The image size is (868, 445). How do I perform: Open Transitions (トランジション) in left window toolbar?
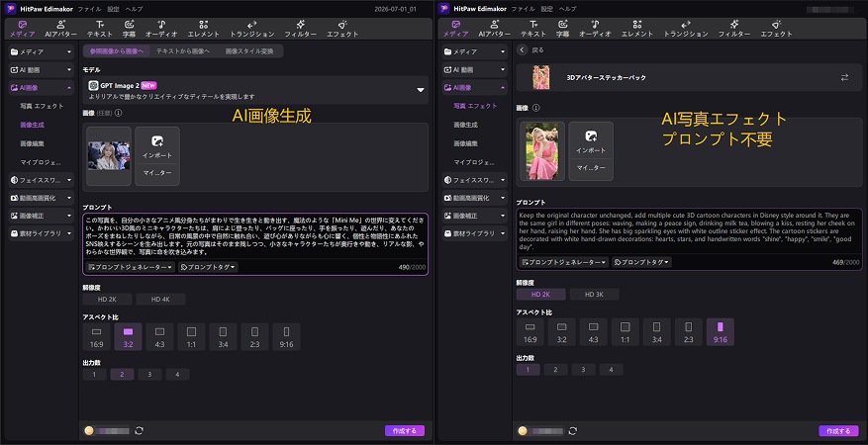coord(251,29)
